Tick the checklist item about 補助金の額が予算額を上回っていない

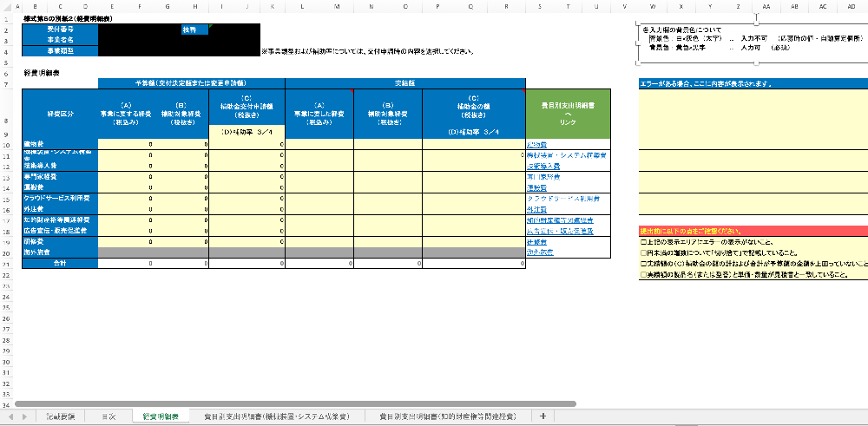point(642,264)
